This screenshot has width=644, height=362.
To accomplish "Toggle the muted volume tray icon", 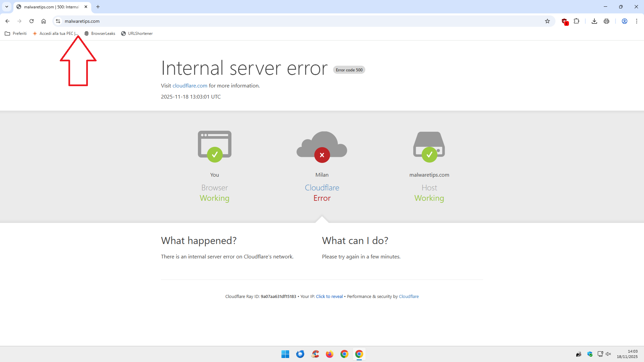I will coord(608,354).
